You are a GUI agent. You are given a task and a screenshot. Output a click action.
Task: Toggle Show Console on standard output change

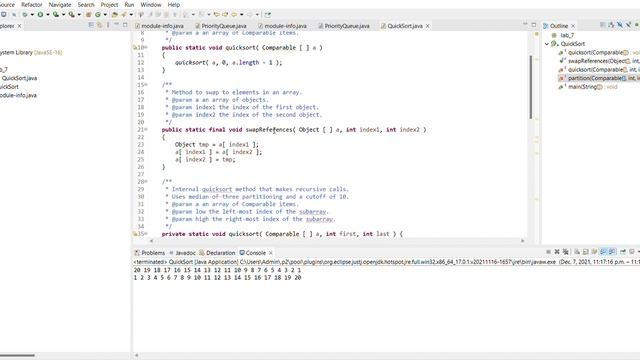tap(603, 252)
